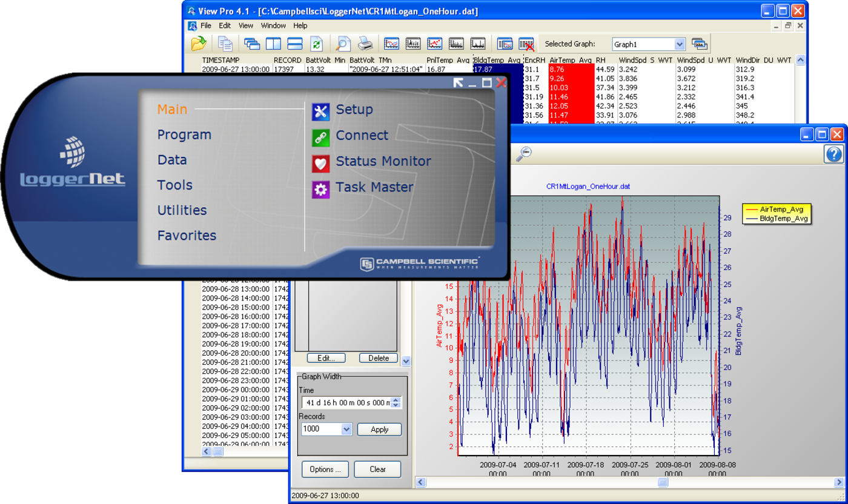
Task: Click the Copy icon in View Pro toolbar
Action: click(225, 44)
